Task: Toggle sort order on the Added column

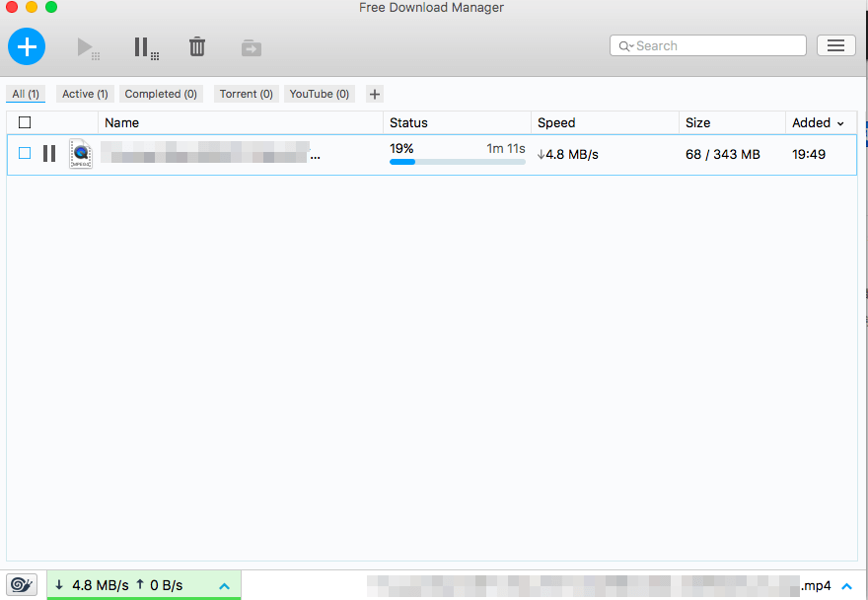Action: click(821, 122)
